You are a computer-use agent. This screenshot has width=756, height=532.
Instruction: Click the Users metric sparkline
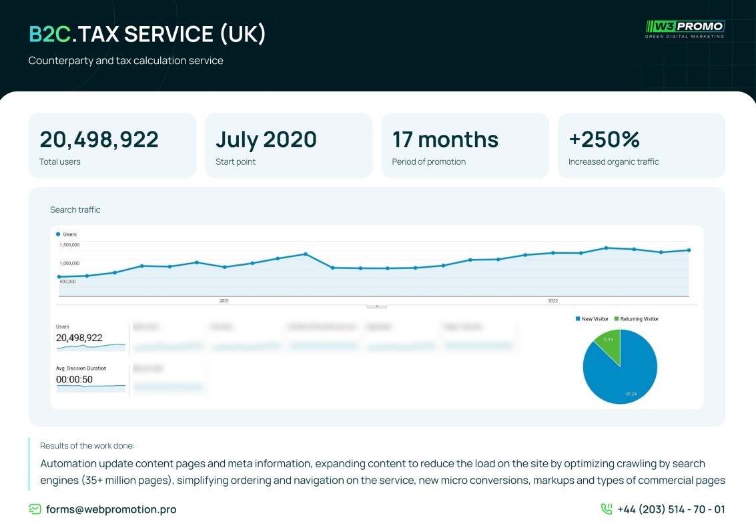coord(91,347)
